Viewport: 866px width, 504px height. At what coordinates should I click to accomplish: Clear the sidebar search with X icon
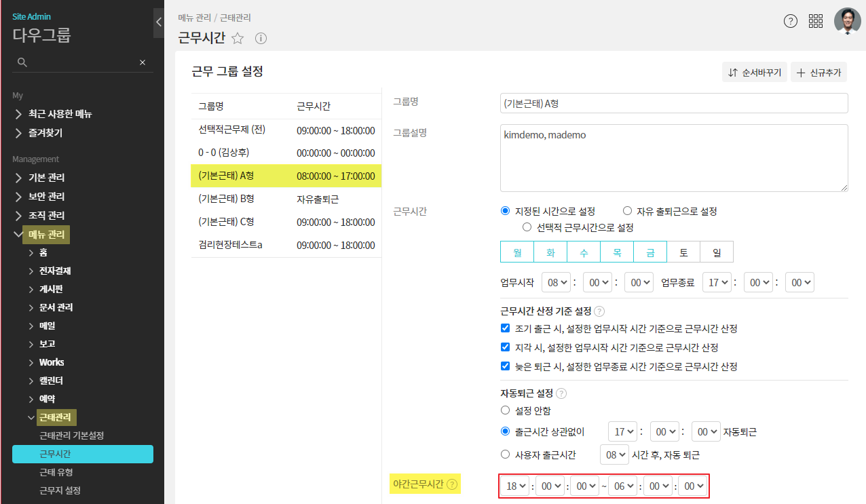(143, 62)
